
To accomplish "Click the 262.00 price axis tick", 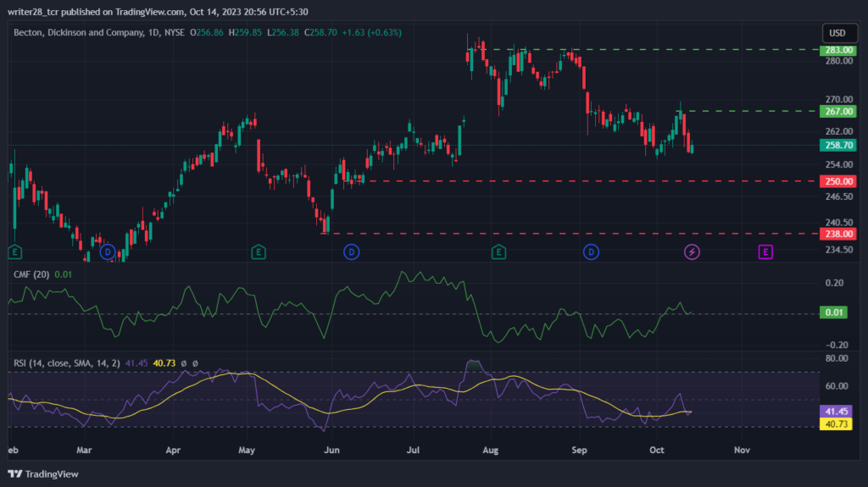I will click(839, 132).
